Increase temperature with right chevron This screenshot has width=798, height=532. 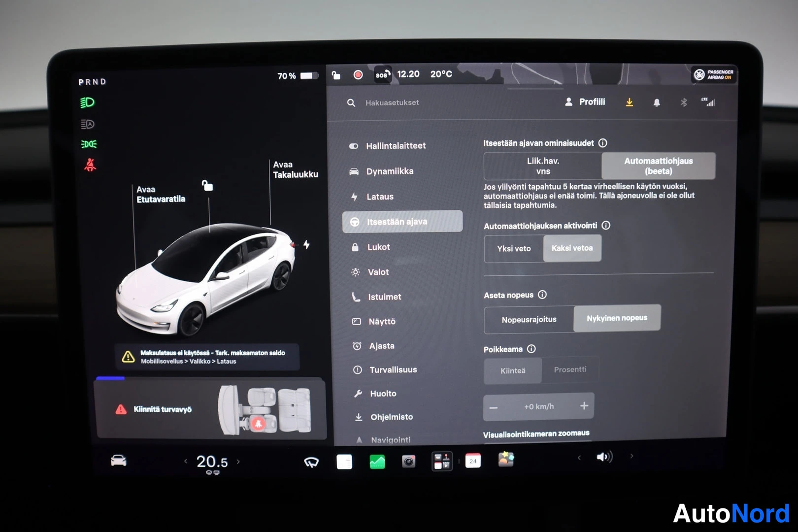238,462
